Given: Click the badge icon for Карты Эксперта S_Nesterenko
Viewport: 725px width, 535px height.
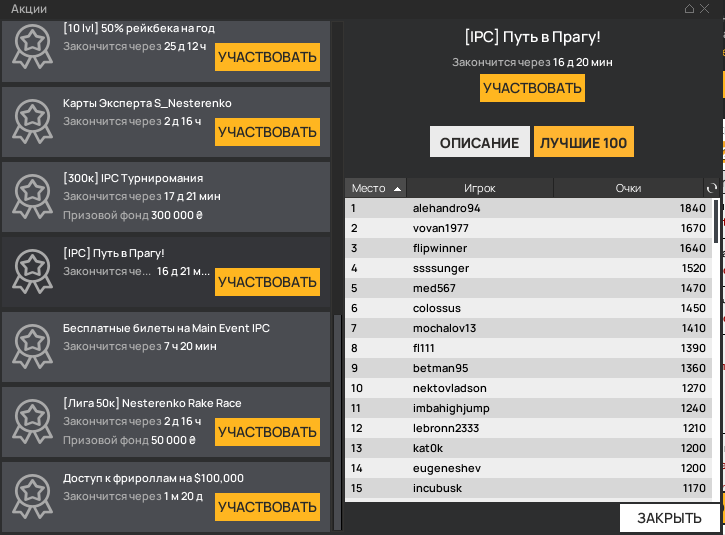Looking at the screenshot, I should pyautogui.click(x=33, y=120).
